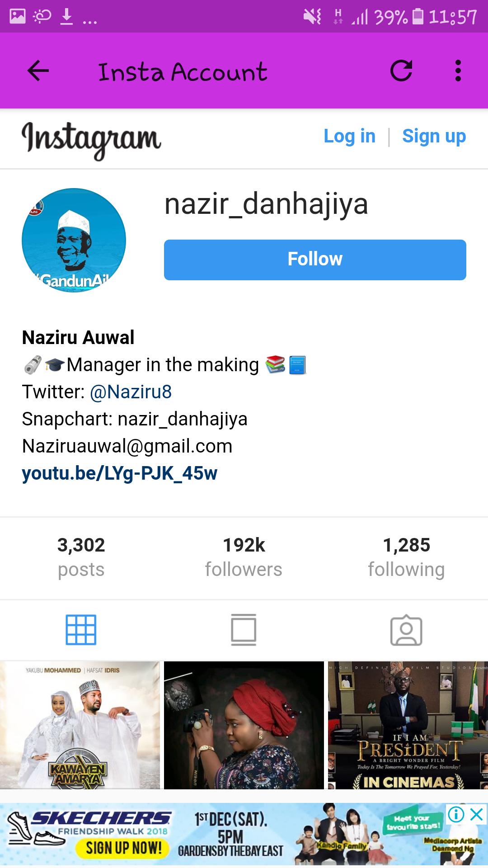This screenshot has height=868, width=488.
Task: Open the Sign up link
Action: click(434, 137)
